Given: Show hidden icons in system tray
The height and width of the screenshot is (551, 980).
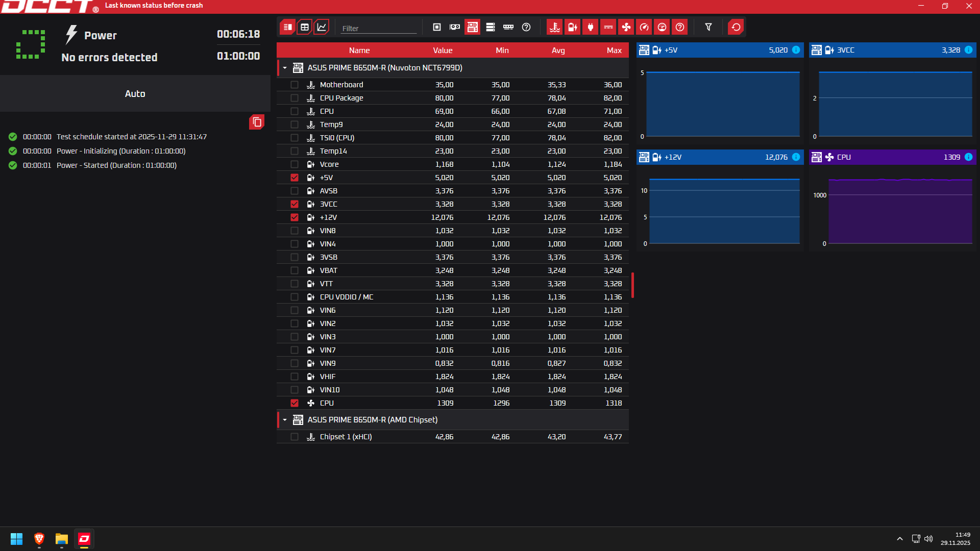Looking at the screenshot, I should 900,539.
